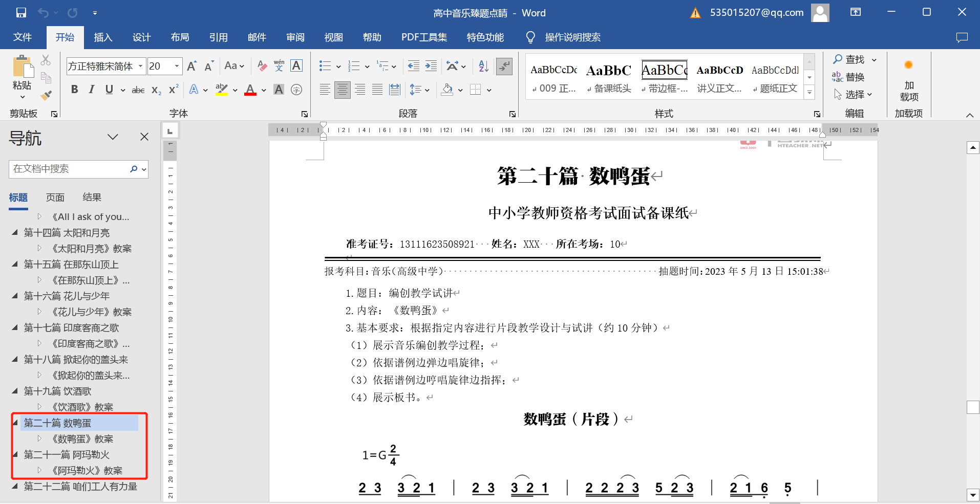Toggle italic formatting
Image resolution: width=980 pixels, height=504 pixels.
click(x=92, y=90)
